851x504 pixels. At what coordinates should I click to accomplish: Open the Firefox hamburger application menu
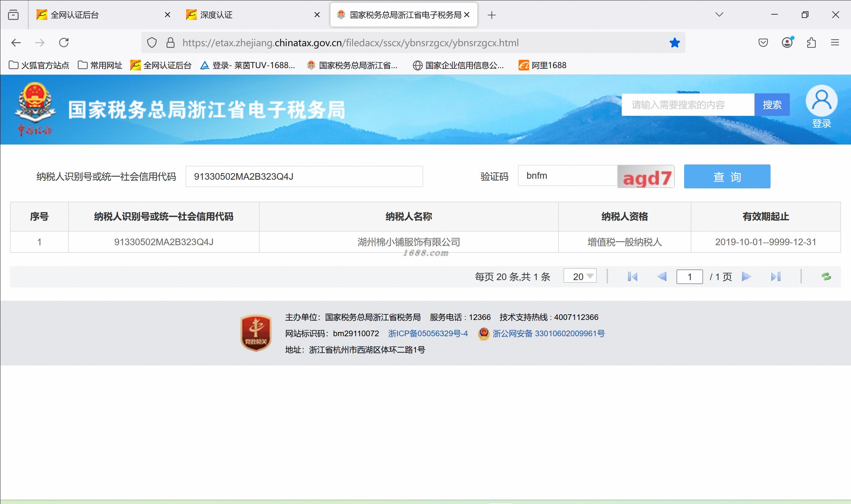835,43
